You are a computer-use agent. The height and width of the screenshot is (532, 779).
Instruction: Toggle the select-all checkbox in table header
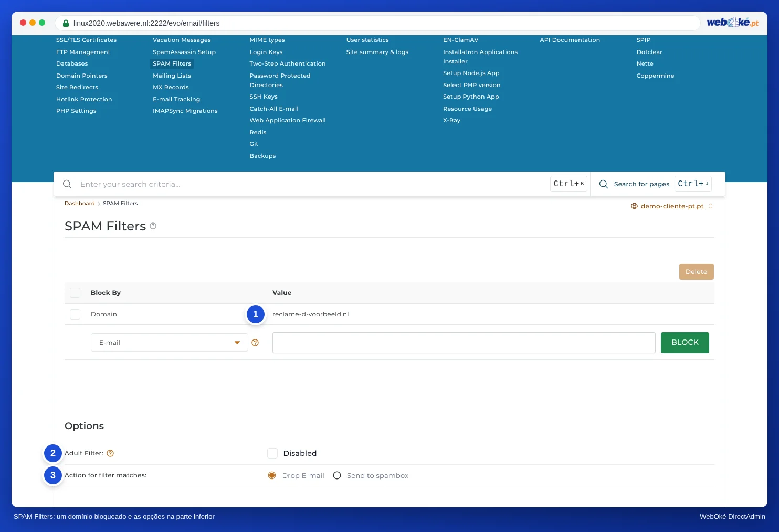pyautogui.click(x=75, y=293)
